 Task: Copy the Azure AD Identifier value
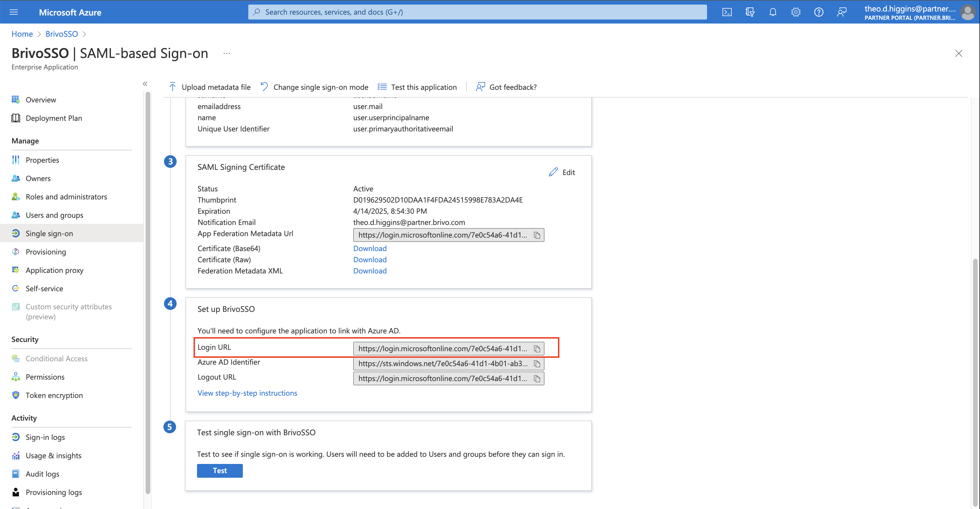[537, 364]
